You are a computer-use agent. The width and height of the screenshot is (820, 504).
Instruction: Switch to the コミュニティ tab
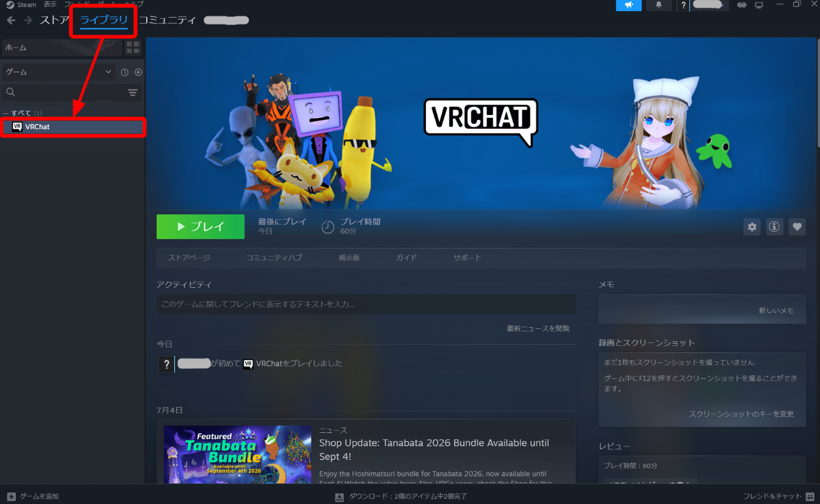pyautogui.click(x=167, y=21)
